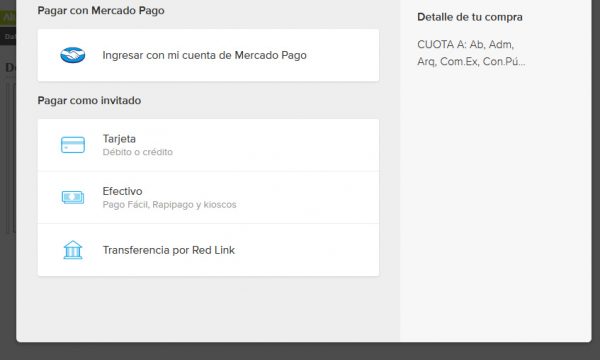Select Tarjeta payment option
600x360 pixels.
(x=208, y=145)
